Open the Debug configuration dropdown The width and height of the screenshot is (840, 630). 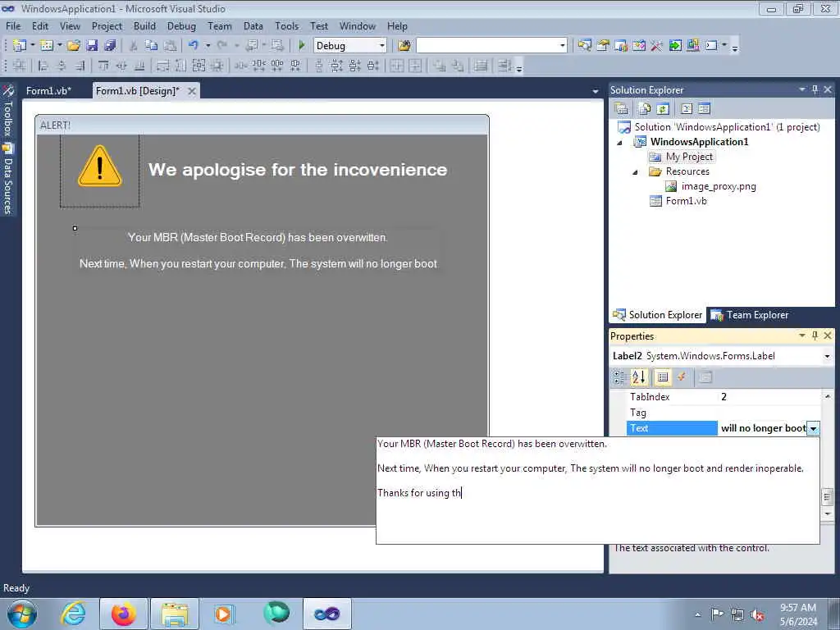click(x=382, y=46)
